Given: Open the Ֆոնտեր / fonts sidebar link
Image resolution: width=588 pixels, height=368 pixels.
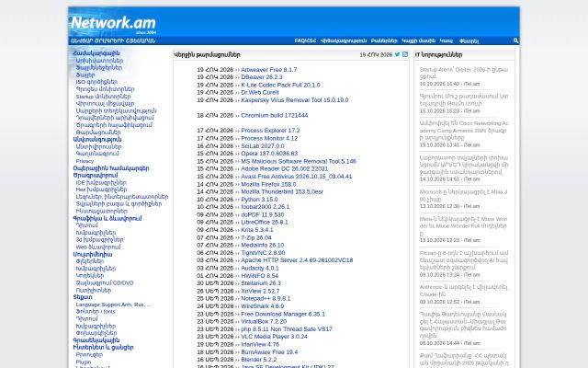Looking at the screenshot, I should (96, 311).
